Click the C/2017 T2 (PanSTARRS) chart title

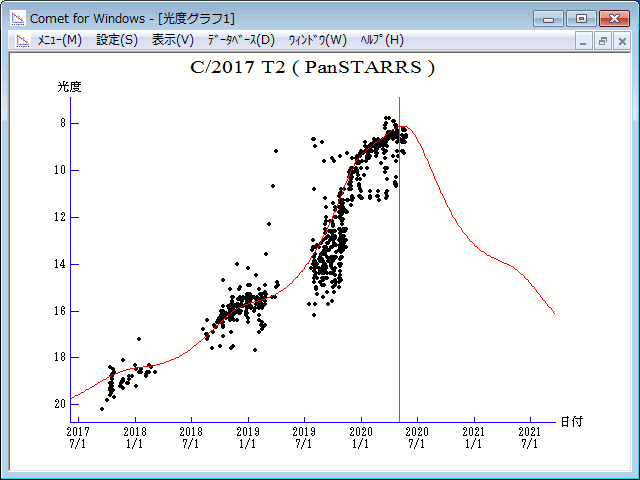pyautogui.click(x=312, y=68)
